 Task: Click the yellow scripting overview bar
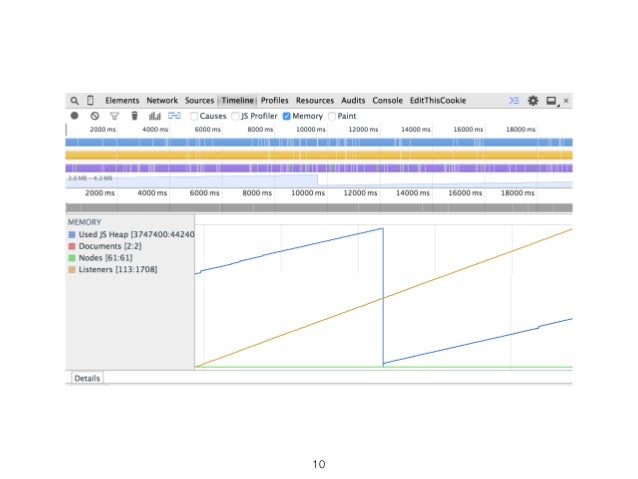click(319, 155)
